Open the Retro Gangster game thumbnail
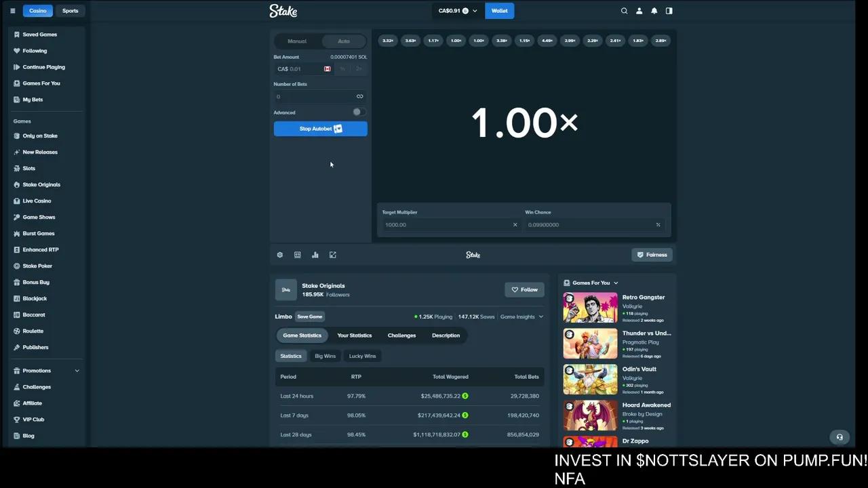Image resolution: width=868 pixels, height=488 pixels. [x=590, y=308]
